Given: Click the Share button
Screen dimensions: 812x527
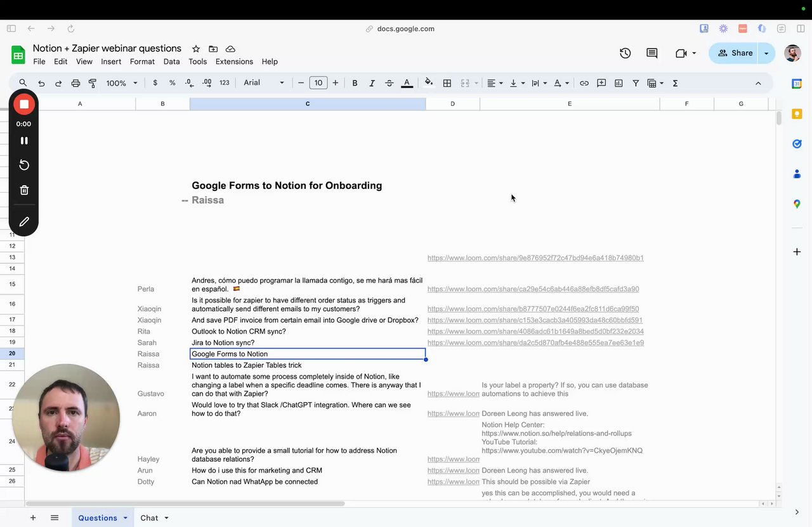Looking at the screenshot, I should pyautogui.click(x=735, y=53).
